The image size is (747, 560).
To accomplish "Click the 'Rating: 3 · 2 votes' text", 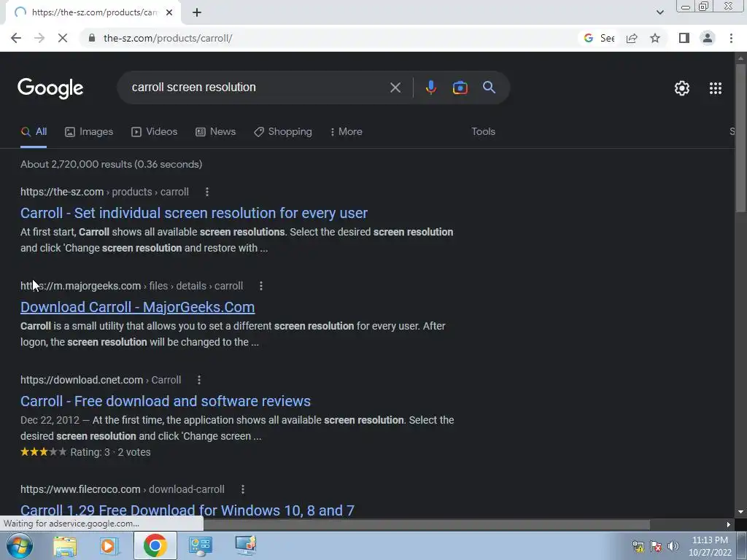I will [111, 452].
